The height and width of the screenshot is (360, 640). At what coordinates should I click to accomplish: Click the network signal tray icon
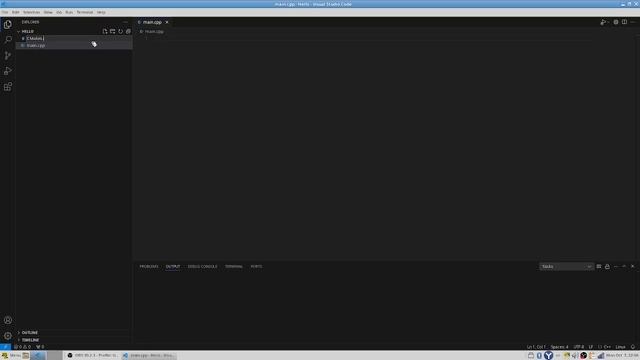601,356
